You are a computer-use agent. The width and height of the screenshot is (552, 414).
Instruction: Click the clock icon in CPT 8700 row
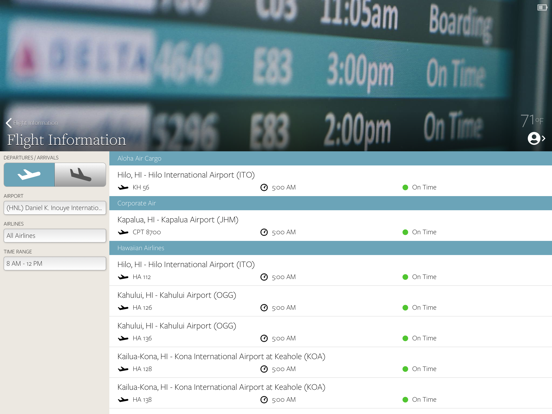(264, 232)
